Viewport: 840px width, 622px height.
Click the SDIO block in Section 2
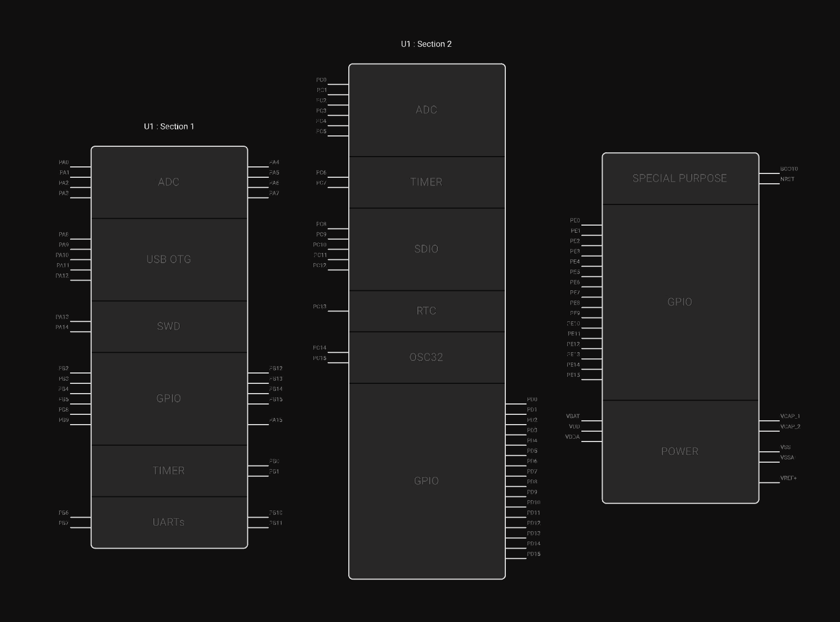tap(426, 249)
